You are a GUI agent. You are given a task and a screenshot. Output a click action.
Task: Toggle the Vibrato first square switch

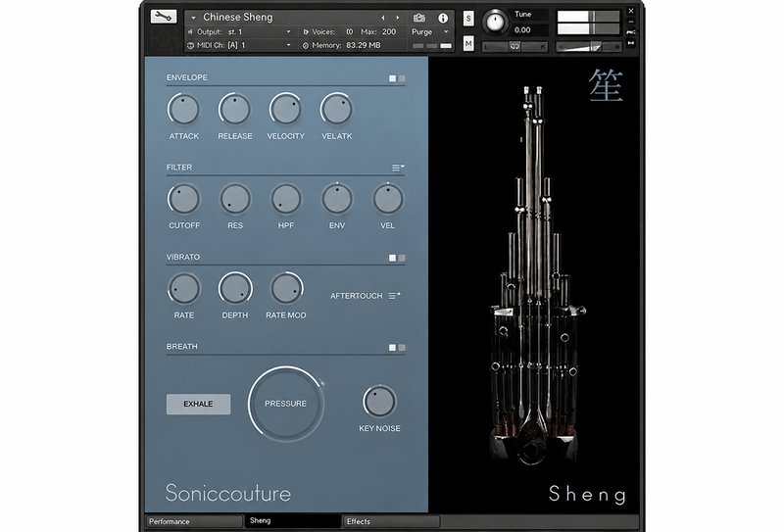[393, 258]
